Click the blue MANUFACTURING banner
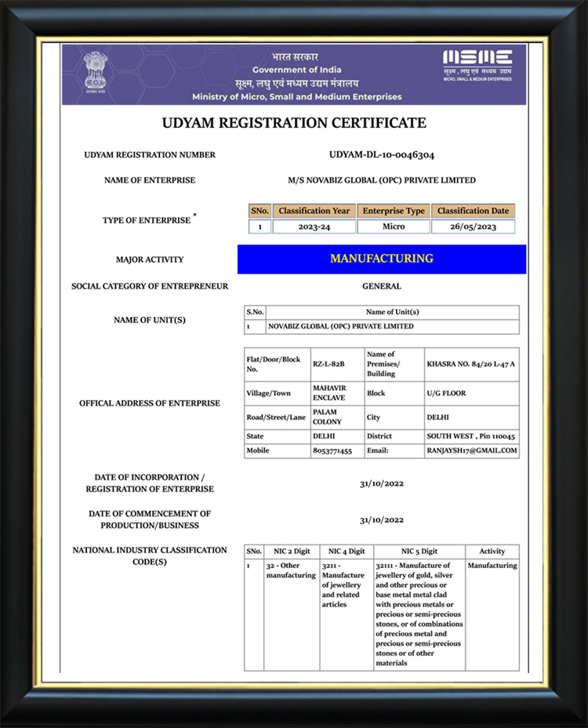This screenshot has width=588, height=728. pos(382,259)
